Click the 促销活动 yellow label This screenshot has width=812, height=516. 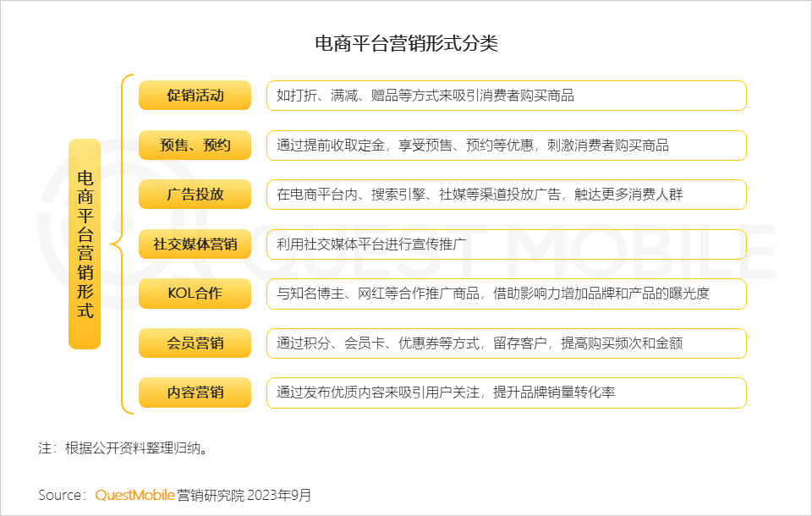point(195,96)
